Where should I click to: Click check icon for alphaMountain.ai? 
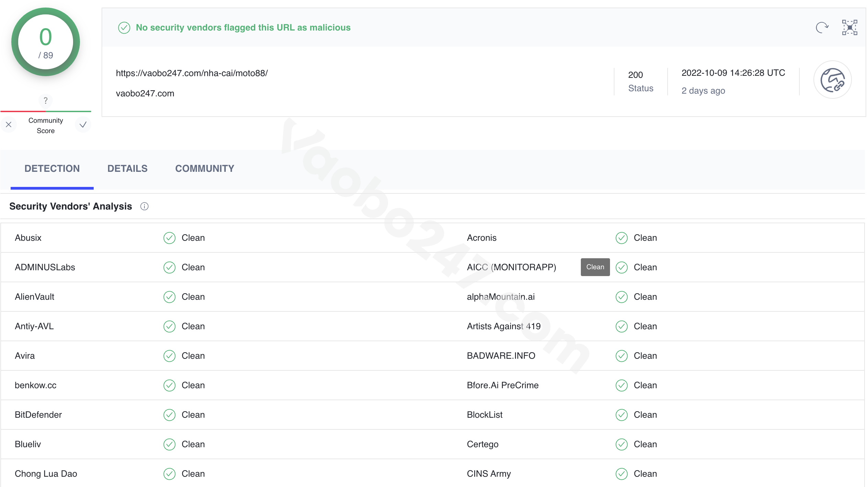coord(621,297)
